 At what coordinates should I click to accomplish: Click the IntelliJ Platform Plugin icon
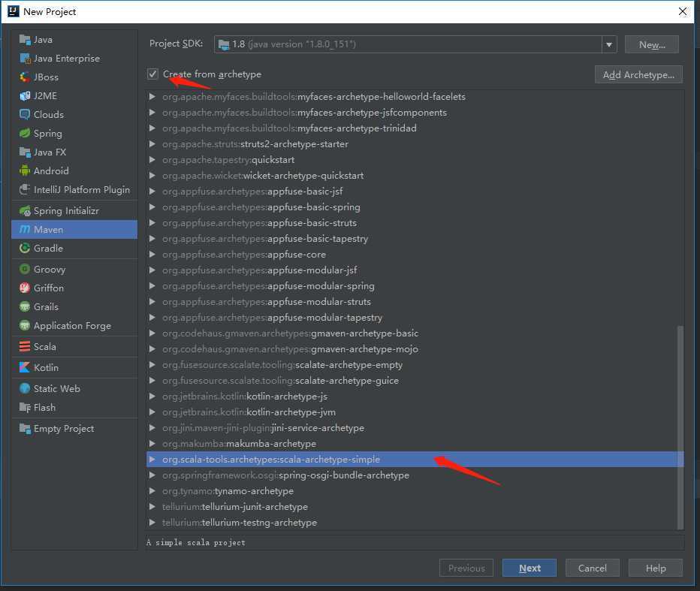25,190
